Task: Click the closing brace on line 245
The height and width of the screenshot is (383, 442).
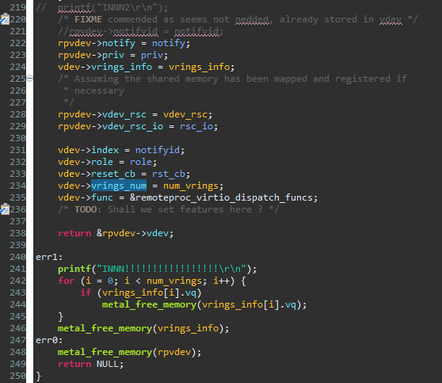Action: [60, 317]
